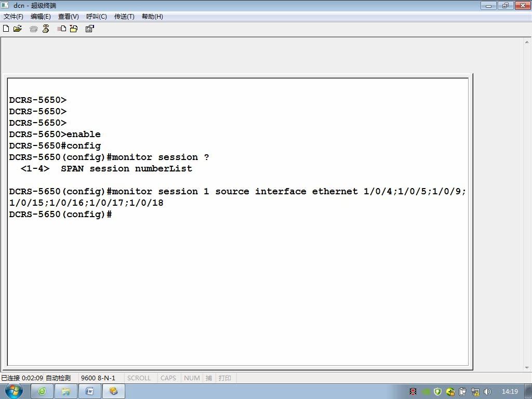Click the New connection toolbar icon
532x399 pixels.
coord(6,29)
